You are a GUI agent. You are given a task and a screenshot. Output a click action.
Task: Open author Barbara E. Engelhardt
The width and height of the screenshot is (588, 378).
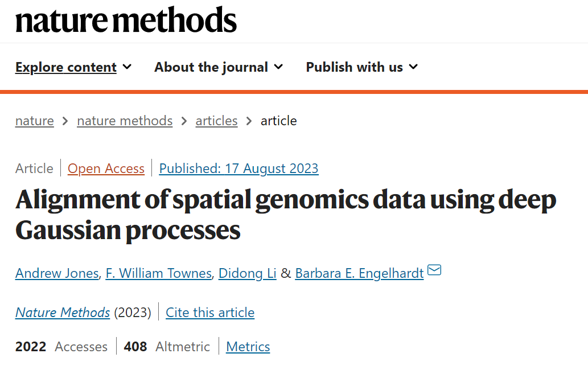359,273
